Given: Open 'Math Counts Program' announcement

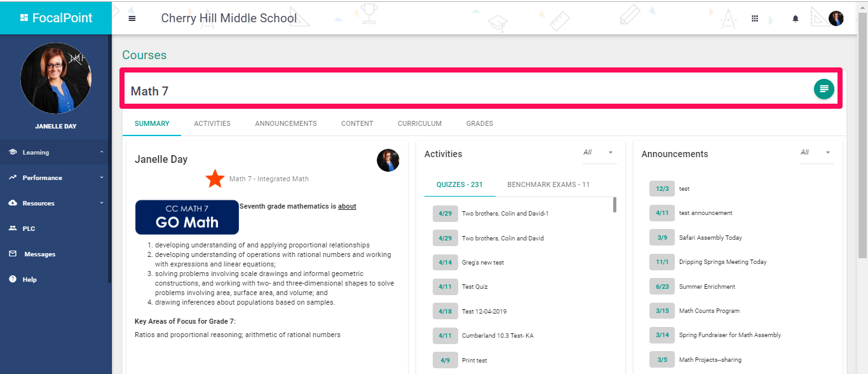Looking at the screenshot, I should pos(709,310).
